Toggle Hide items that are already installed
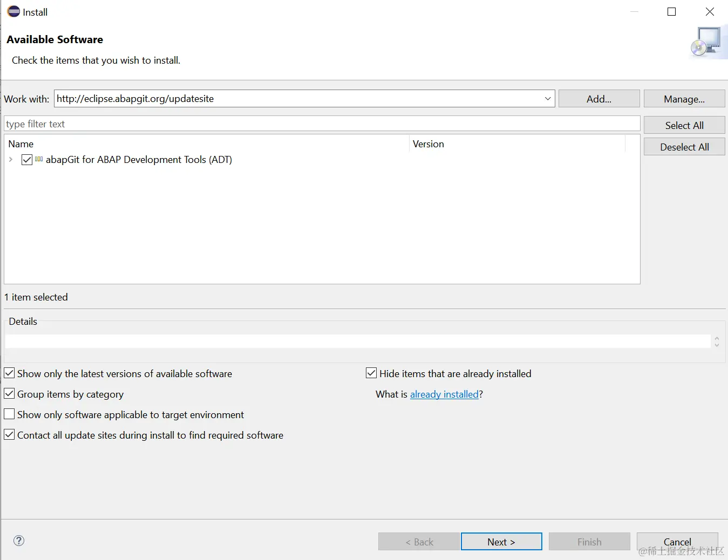This screenshot has width=728, height=560. tap(371, 373)
